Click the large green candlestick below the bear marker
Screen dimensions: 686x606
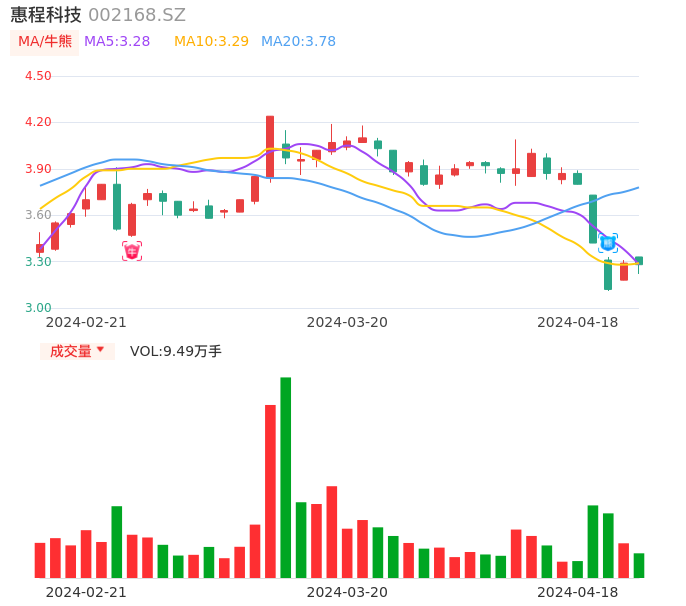pos(608,275)
